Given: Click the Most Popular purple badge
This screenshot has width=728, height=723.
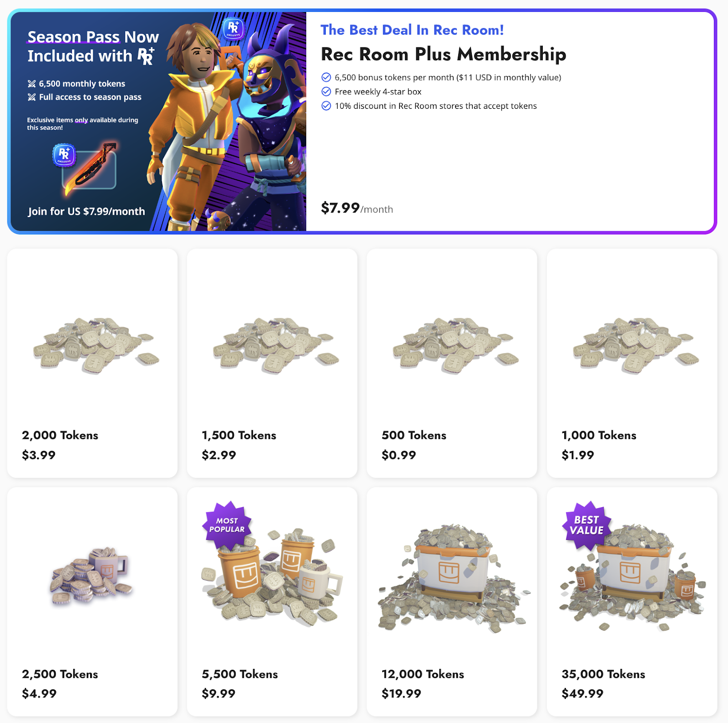Looking at the screenshot, I should point(227,525).
